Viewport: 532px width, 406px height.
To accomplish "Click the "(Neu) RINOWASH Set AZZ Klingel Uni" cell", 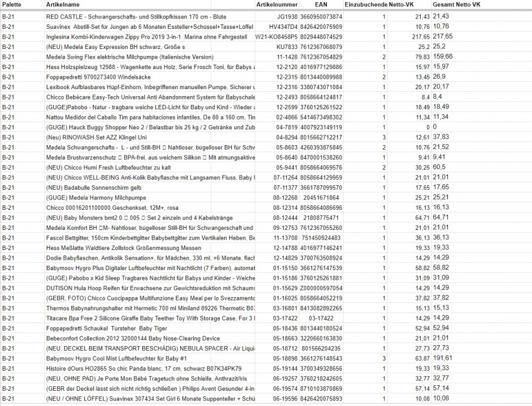I will [x=97, y=138].
